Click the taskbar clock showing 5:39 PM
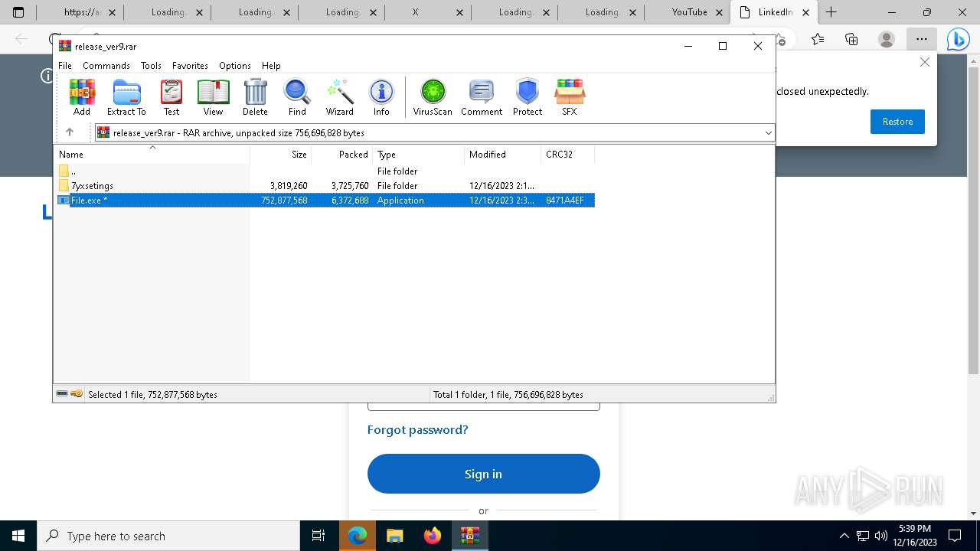The width and height of the screenshot is (980, 551). coord(916,536)
